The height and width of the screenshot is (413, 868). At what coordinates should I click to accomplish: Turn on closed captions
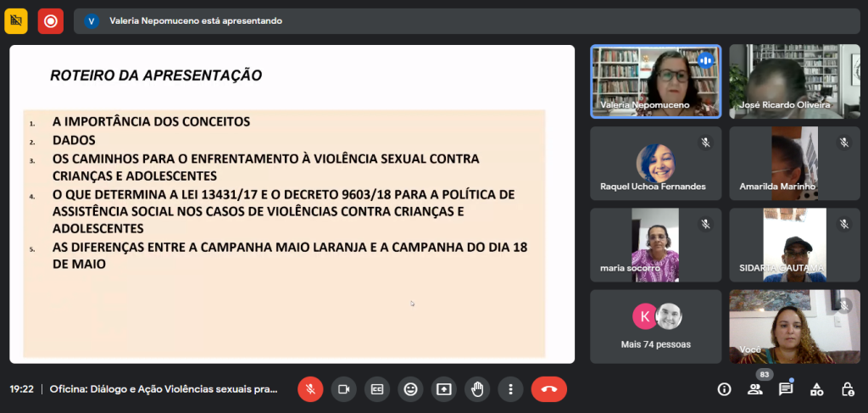377,389
